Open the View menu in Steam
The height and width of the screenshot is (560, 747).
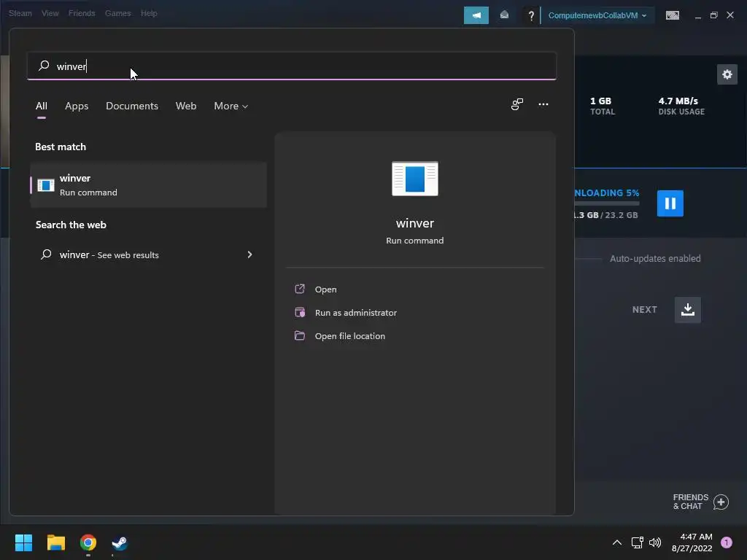50,13
